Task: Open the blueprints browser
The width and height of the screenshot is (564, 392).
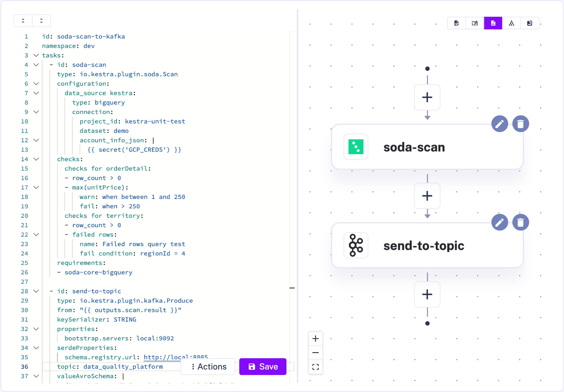Action: pos(530,23)
